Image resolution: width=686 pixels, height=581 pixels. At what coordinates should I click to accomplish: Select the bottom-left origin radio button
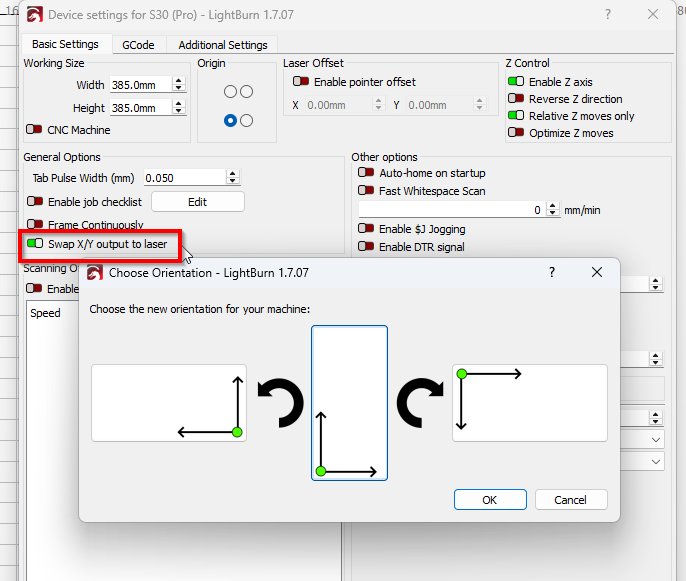[x=230, y=120]
